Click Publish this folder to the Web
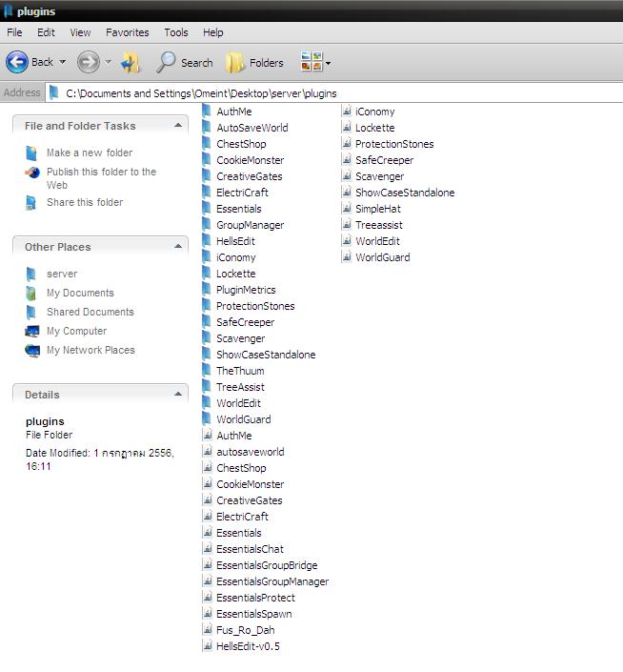623x672 pixels. tap(102, 178)
